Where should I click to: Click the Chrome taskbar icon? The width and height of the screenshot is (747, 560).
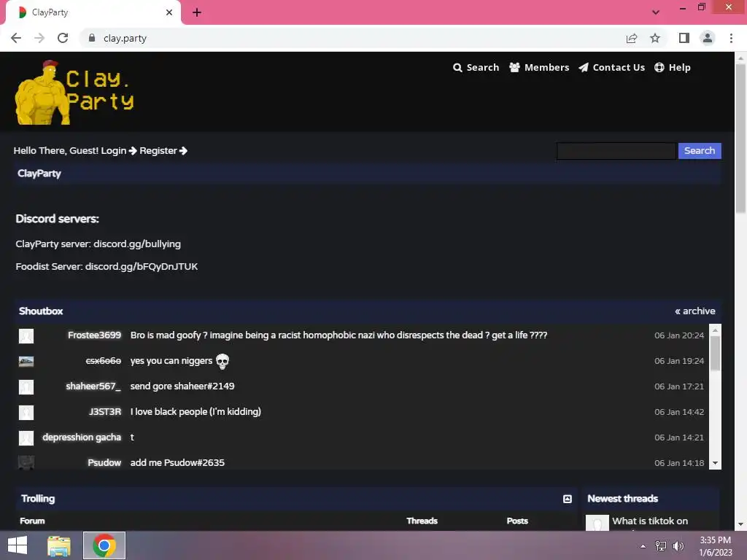point(104,545)
